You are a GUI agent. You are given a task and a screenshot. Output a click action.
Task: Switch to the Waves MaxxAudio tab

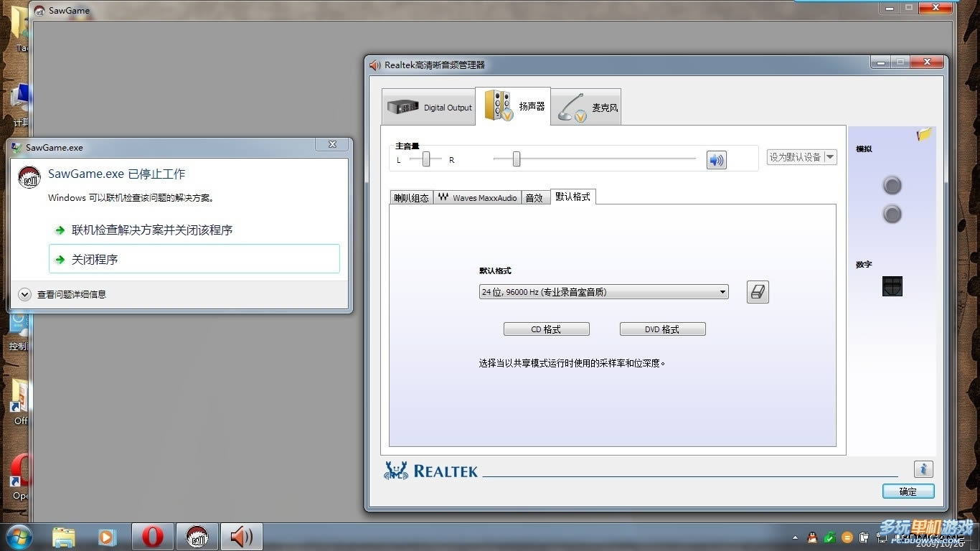478,198
